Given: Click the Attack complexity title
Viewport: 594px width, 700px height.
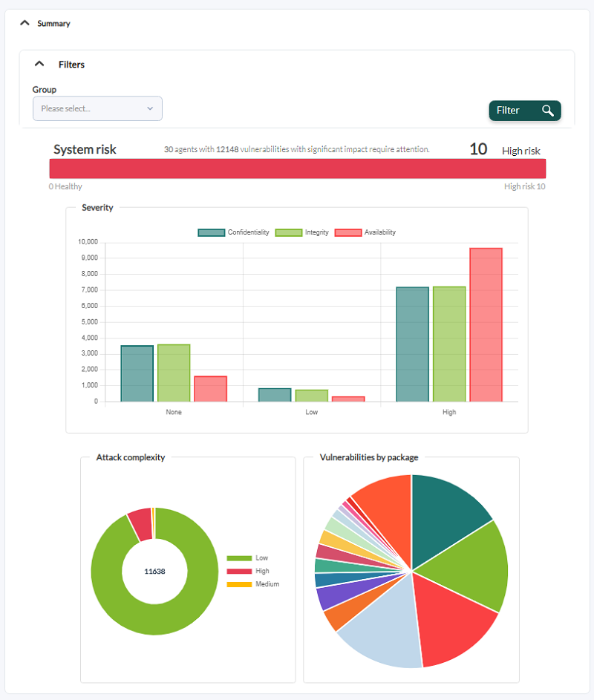Looking at the screenshot, I should pyautogui.click(x=131, y=457).
